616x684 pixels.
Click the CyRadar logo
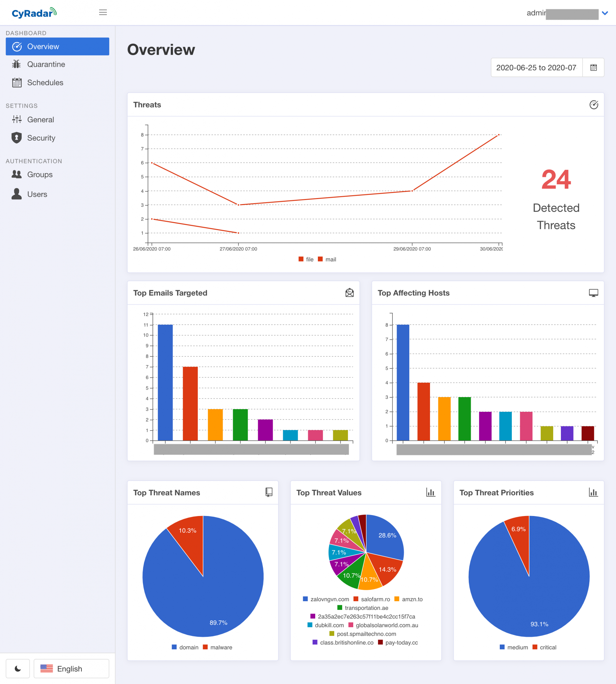[34, 13]
